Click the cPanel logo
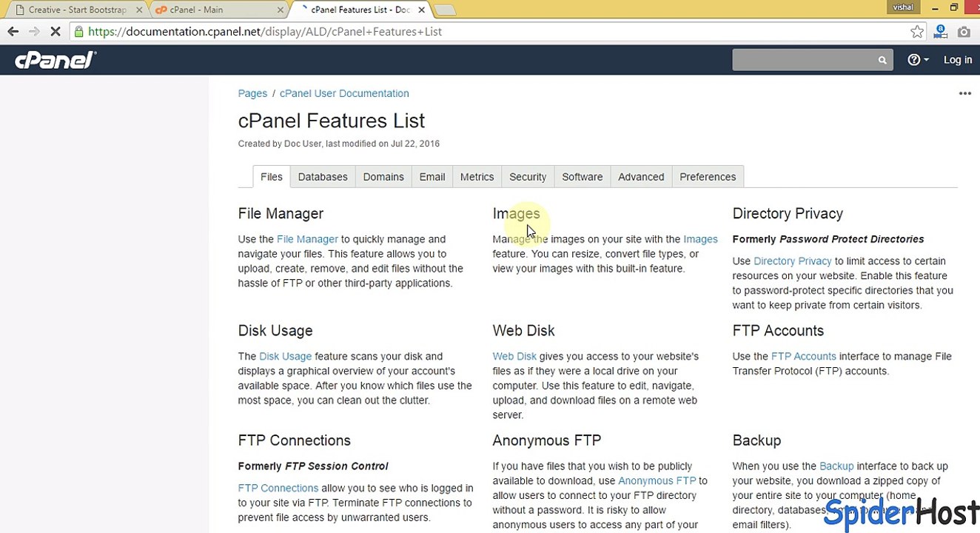 coord(56,59)
